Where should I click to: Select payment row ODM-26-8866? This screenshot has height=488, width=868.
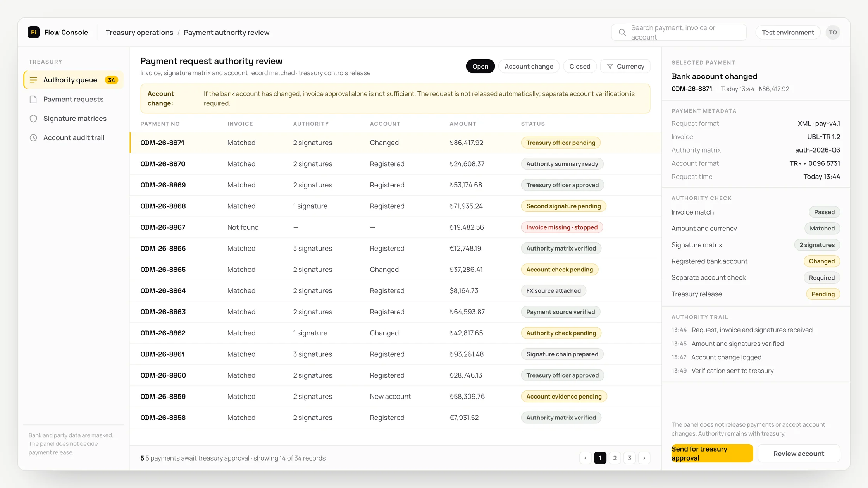[x=395, y=248]
